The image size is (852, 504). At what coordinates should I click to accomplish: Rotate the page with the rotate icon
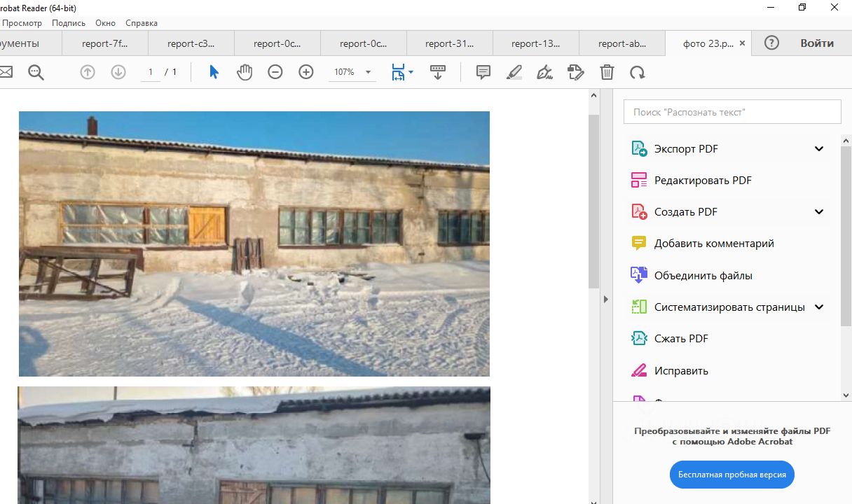637,72
